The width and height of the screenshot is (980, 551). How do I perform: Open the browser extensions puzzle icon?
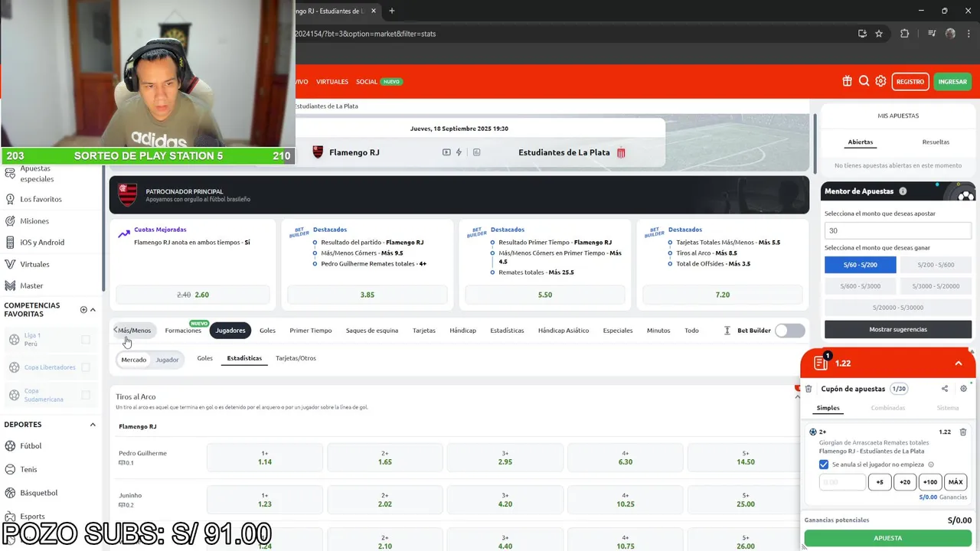pyautogui.click(x=904, y=34)
